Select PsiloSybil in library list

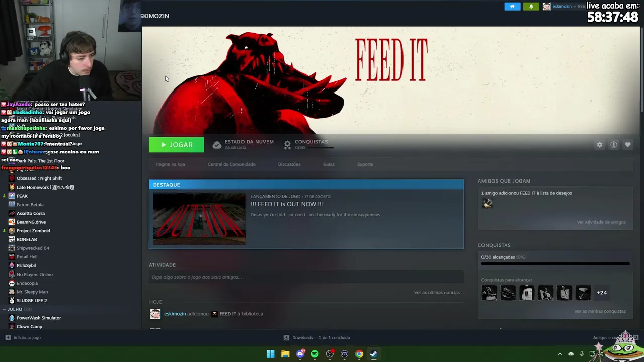[x=26, y=265]
